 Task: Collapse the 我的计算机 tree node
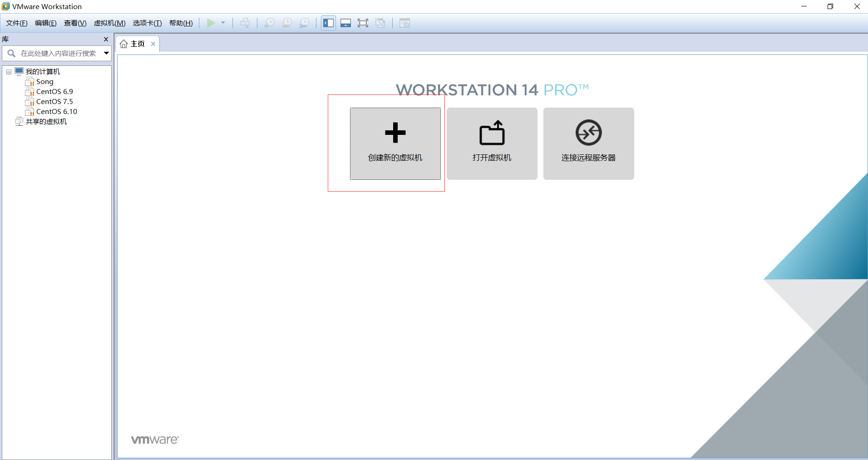click(x=9, y=72)
